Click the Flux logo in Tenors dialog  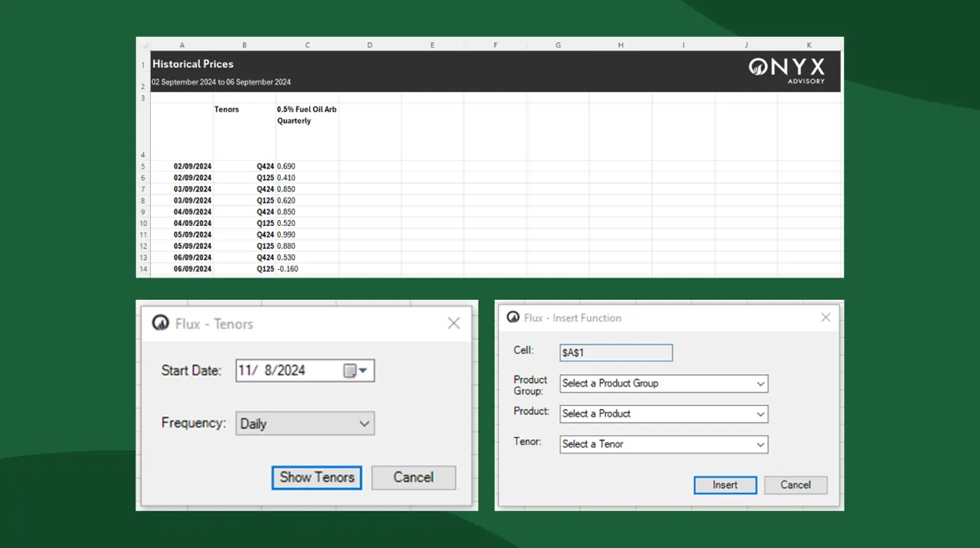tap(160, 323)
